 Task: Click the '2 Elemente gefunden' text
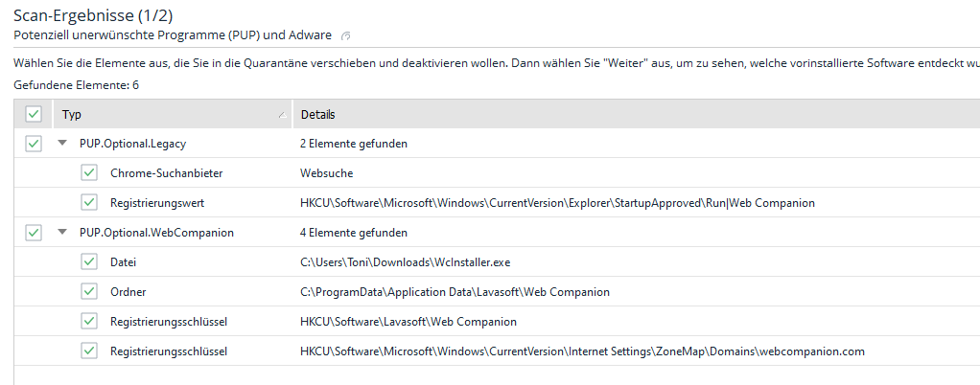[354, 144]
